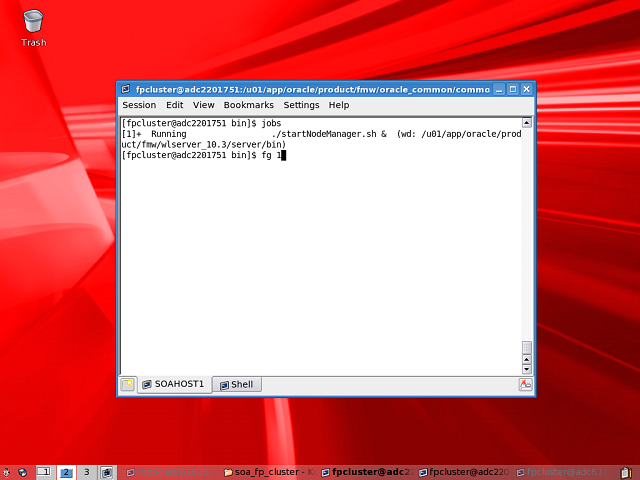The height and width of the screenshot is (480, 640).
Task: Maximize the Konsole terminal window
Action: coord(513,89)
